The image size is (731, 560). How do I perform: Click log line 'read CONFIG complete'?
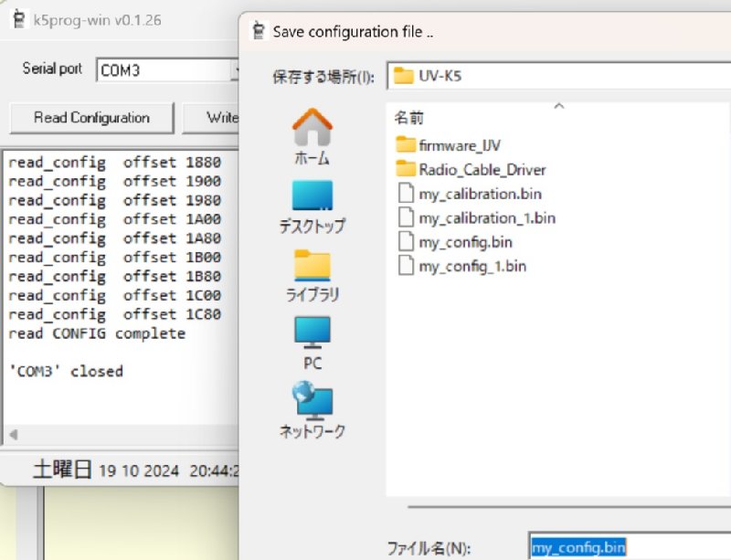[97, 333]
